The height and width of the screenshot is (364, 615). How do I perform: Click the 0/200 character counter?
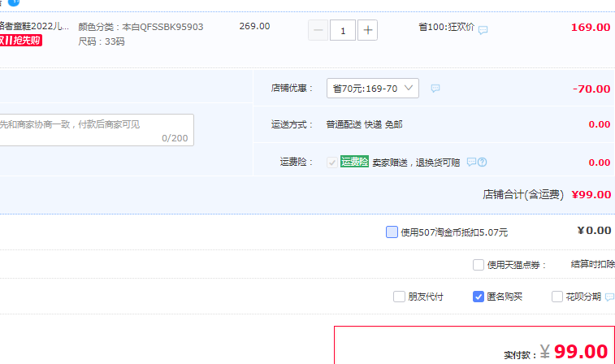tap(175, 138)
